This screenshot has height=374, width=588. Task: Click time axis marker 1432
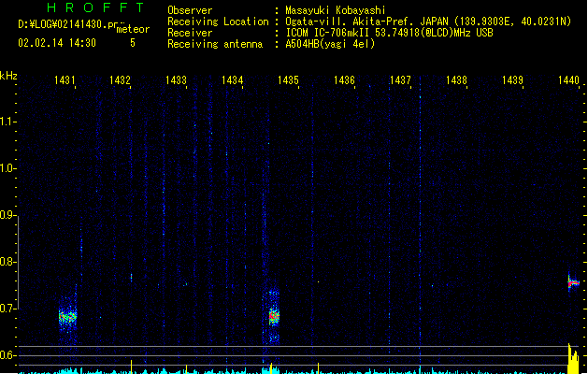click(x=120, y=80)
